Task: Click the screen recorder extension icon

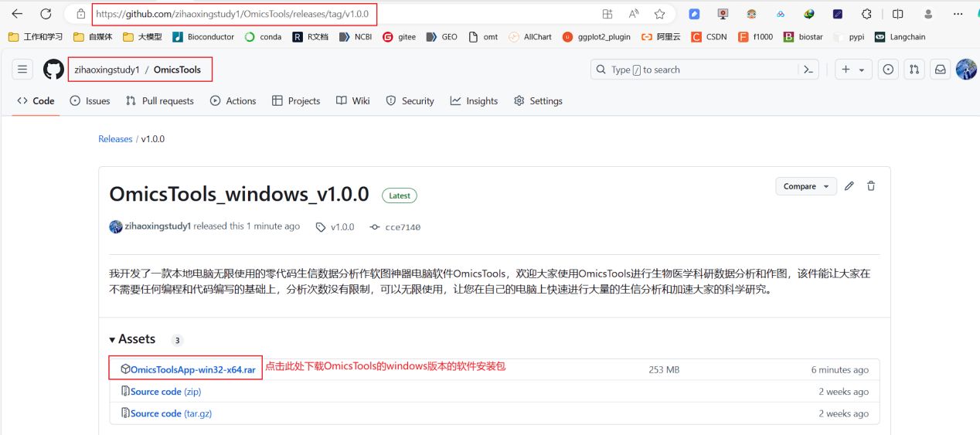Action: click(x=723, y=14)
